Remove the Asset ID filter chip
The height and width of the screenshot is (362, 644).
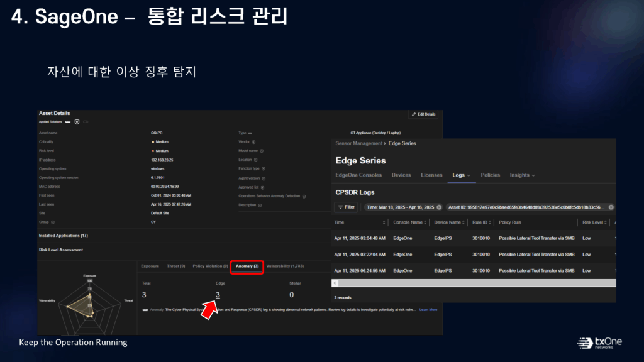tap(611, 207)
